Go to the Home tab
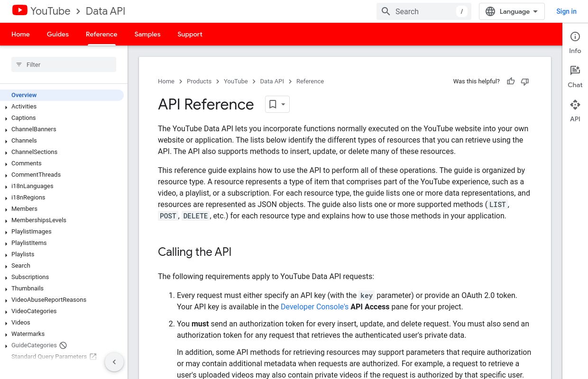The height and width of the screenshot is (379, 588). tap(20, 34)
